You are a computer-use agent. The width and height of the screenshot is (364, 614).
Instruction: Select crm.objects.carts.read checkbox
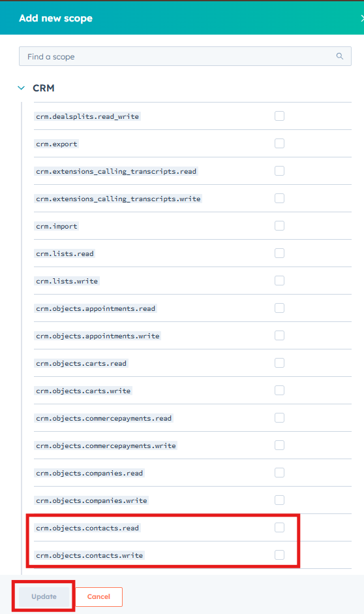point(280,363)
